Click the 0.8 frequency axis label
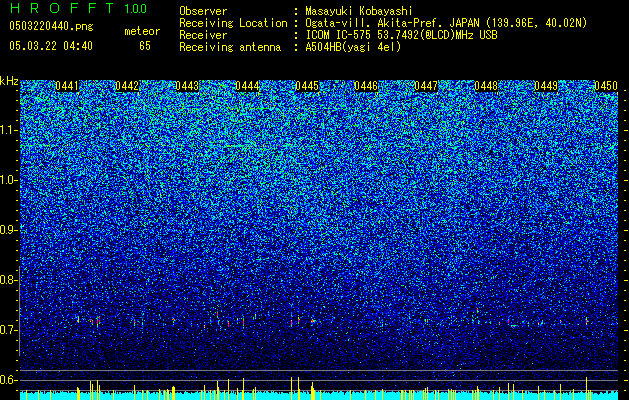Viewport: 629px width, 400px height. coord(8,280)
